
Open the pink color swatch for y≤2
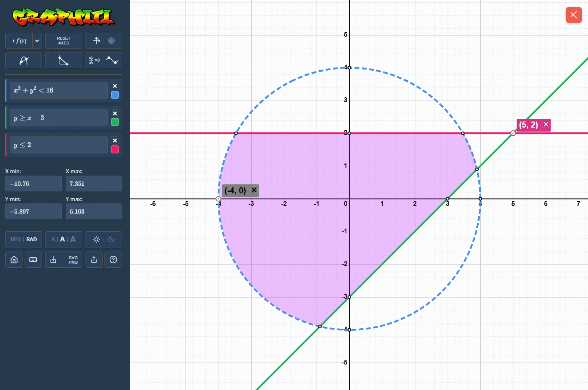pos(115,149)
